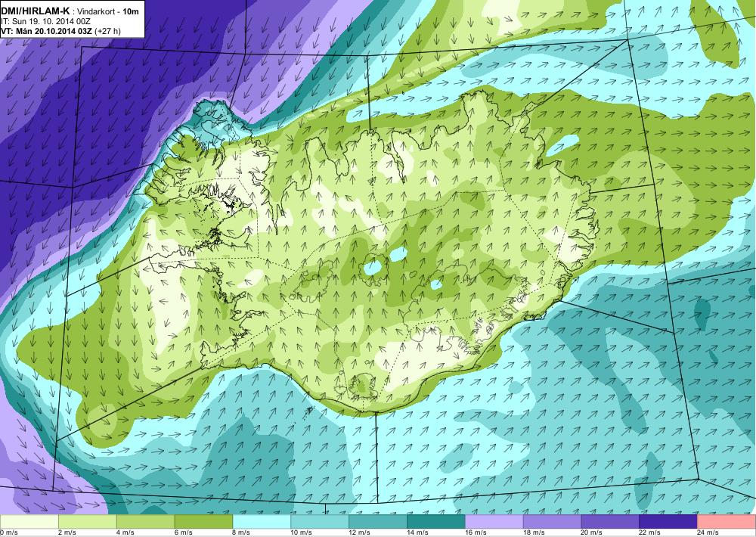Click the '10 m/s' legend label

coord(302,532)
